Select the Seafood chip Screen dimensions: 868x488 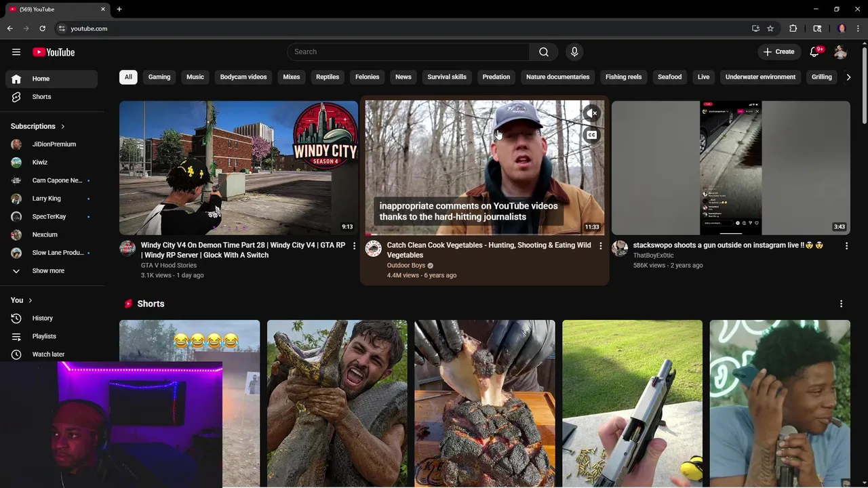[669, 77]
